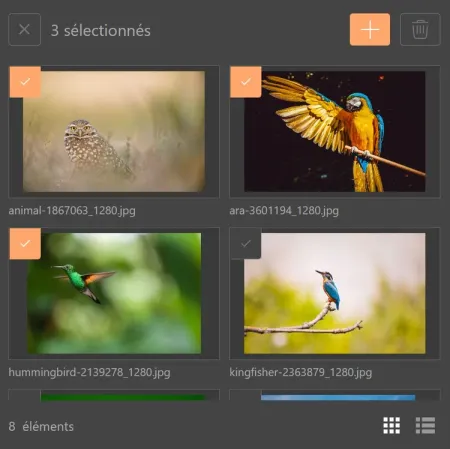Deselect the hummingbird-2139278 image checkbox
Viewport: 450px width, 449px height.
tap(25, 244)
